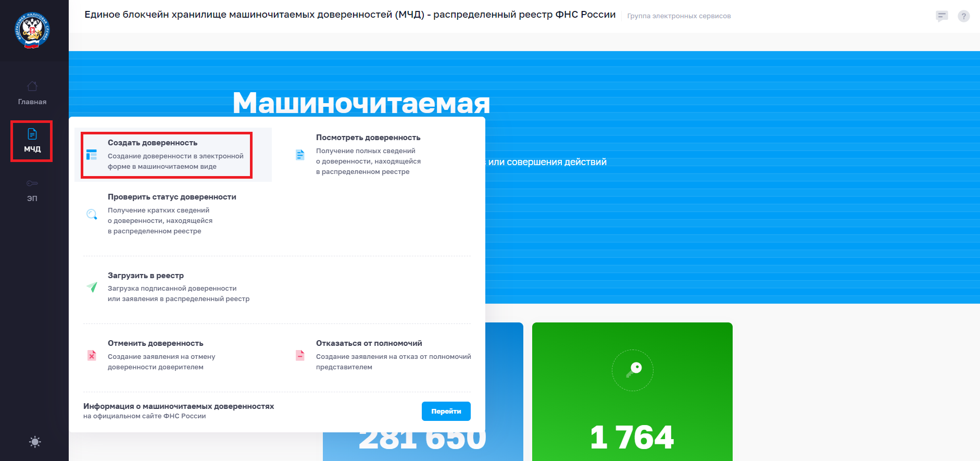Click the FNS Russia emblem logo

click(32, 31)
